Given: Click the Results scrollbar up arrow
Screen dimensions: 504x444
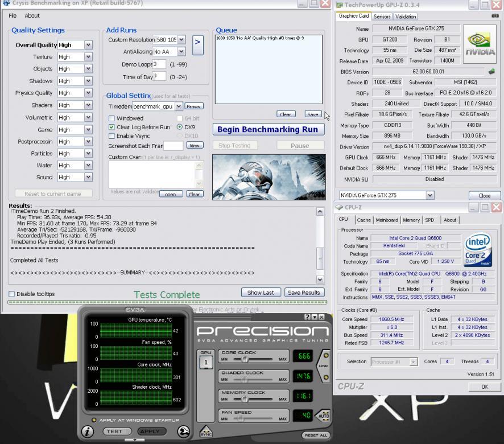Looking at the screenshot, I should click(x=320, y=211).
